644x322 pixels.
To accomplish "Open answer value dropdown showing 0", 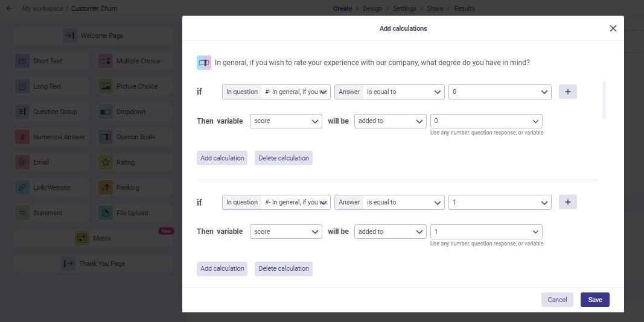I will pyautogui.click(x=500, y=92).
